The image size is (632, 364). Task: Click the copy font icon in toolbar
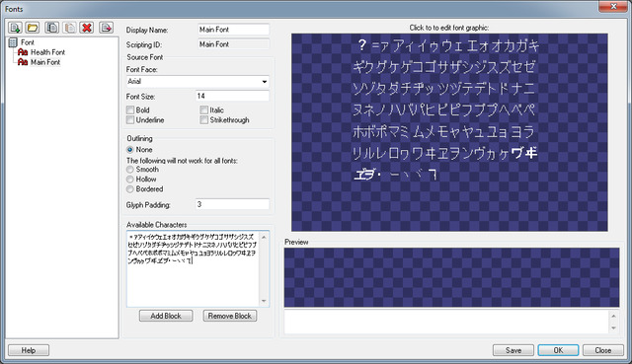point(51,28)
